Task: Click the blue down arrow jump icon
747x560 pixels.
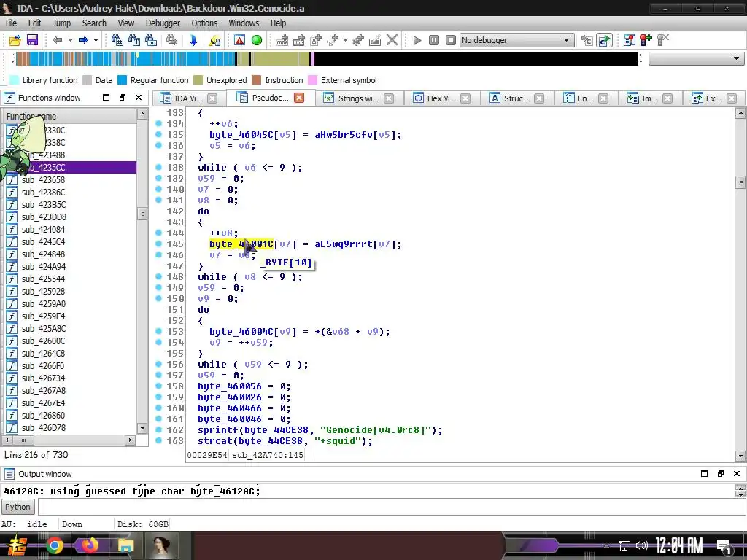Action: tap(193, 40)
